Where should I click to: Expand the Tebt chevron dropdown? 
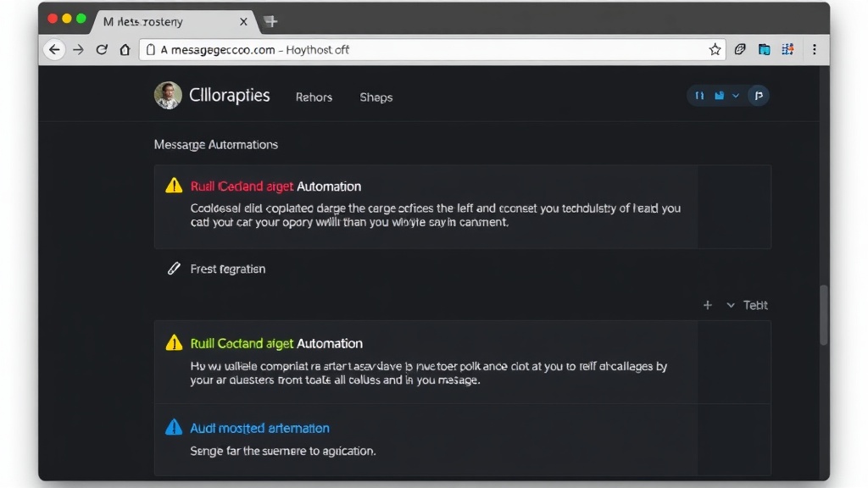tap(731, 305)
